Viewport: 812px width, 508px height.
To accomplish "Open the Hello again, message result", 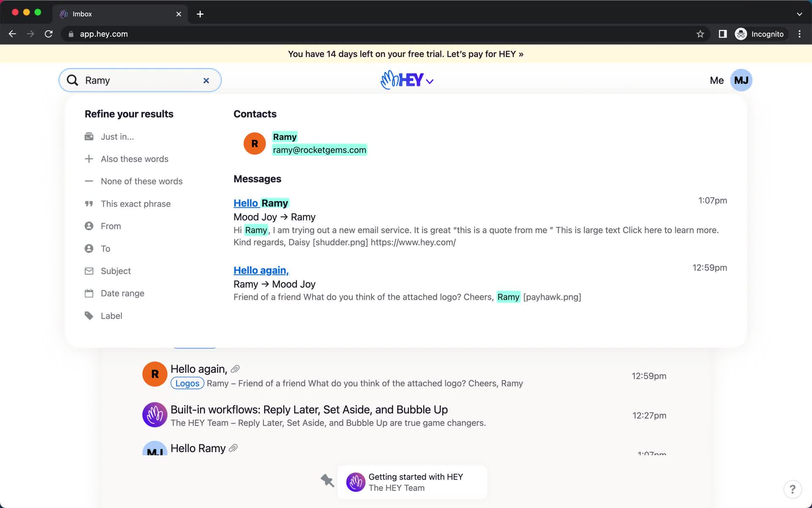I will click(x=261, y=271).
